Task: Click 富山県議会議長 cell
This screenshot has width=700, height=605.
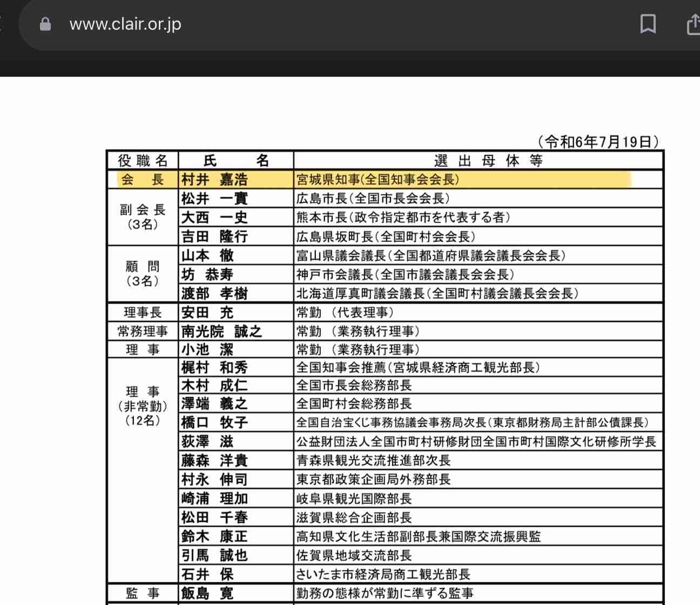Action: (479, 255)
